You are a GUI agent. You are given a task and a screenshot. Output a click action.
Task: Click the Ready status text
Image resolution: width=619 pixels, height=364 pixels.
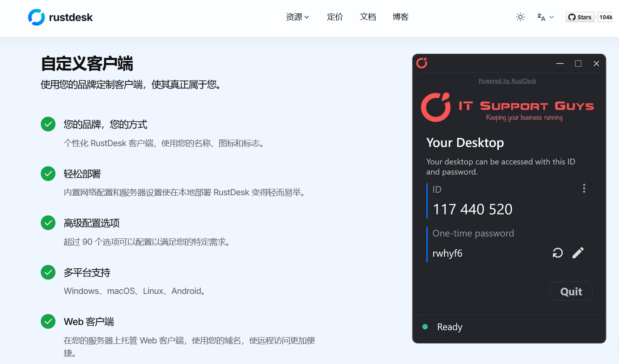coord(450,327)
